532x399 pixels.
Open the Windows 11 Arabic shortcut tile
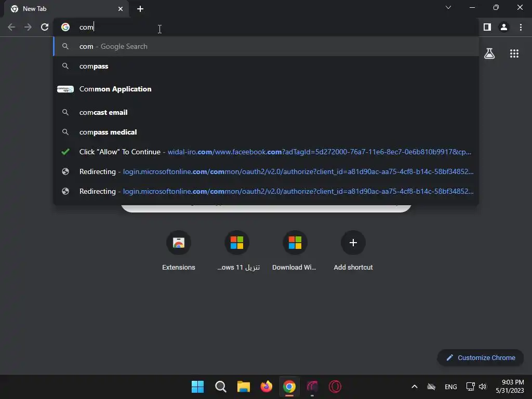coord(237,251)
